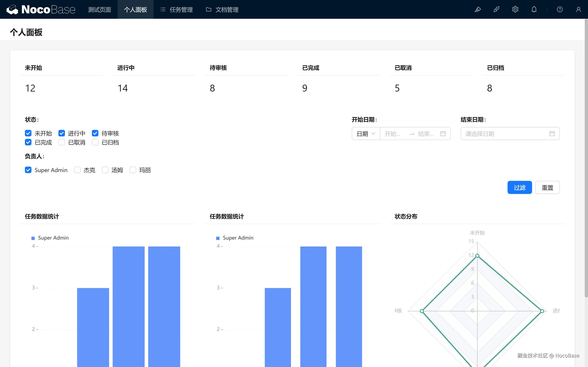This screenshot has height=367, width=588.
Task: Click calendar icon in 结束日期 field
Action: [552, 134]
